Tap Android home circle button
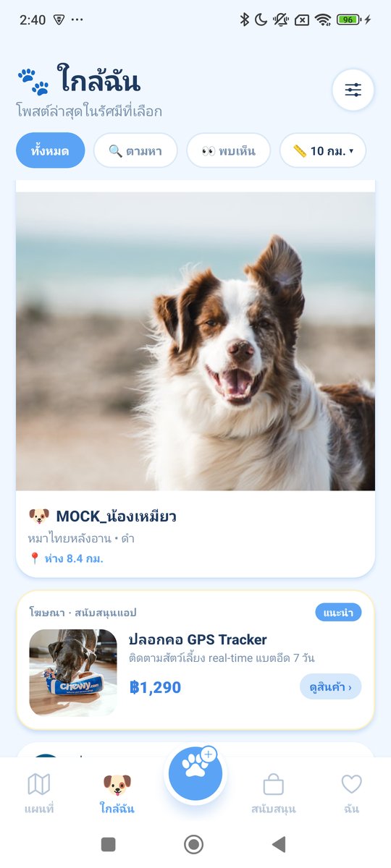The width and height of the screenshot is (391, 868). point(193,844)
